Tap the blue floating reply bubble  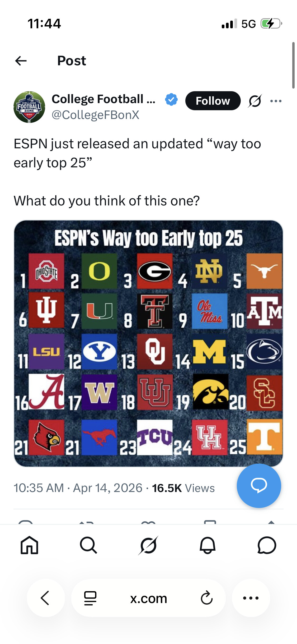pyautogui.click(x=259, y=485)
